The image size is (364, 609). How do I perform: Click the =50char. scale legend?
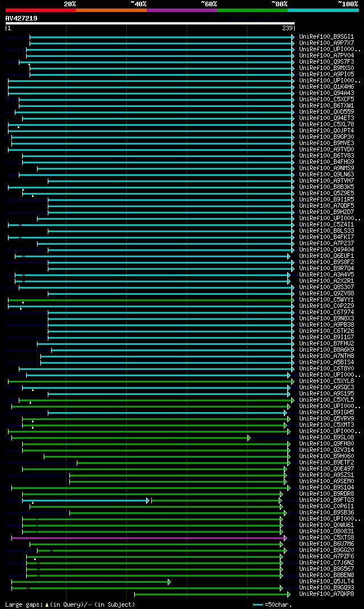coord(272,604)
